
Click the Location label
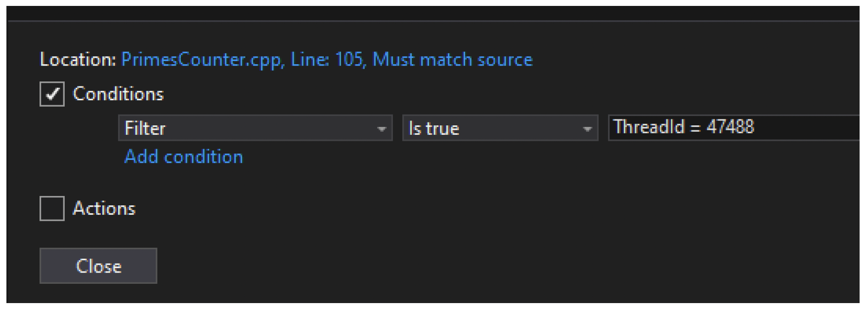coord(78,59)
